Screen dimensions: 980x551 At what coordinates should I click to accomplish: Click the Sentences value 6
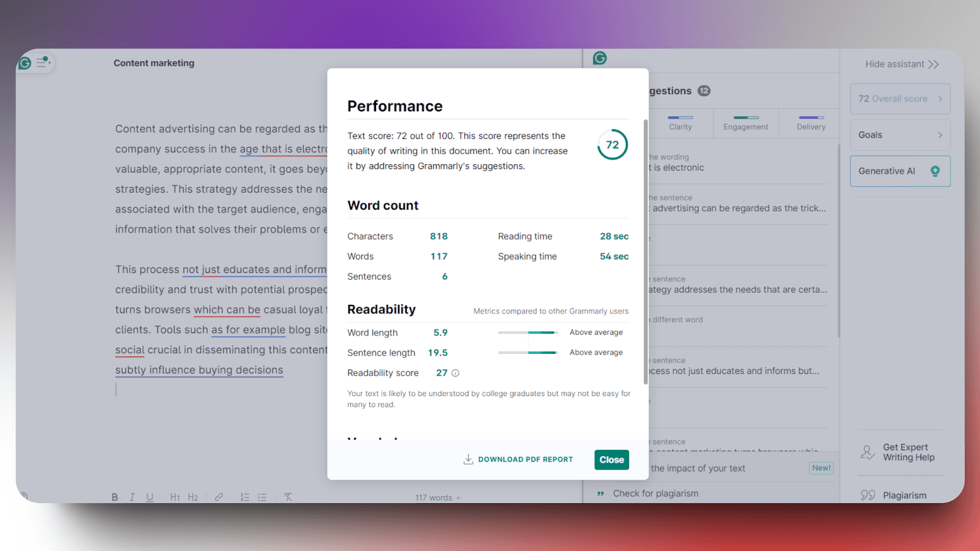point(445,277)
